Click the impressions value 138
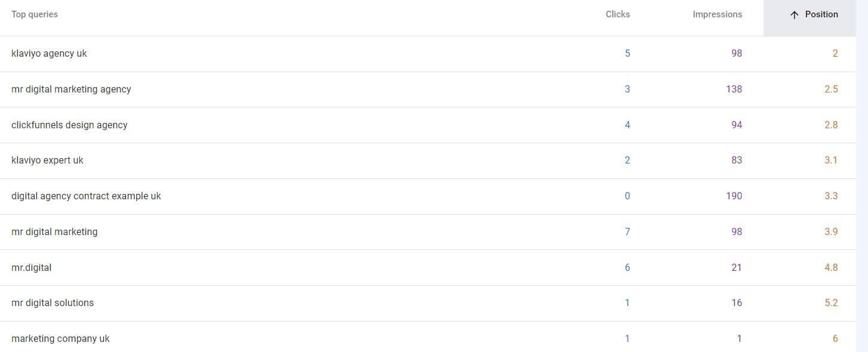The image size is (868, 352). [734, 89]
